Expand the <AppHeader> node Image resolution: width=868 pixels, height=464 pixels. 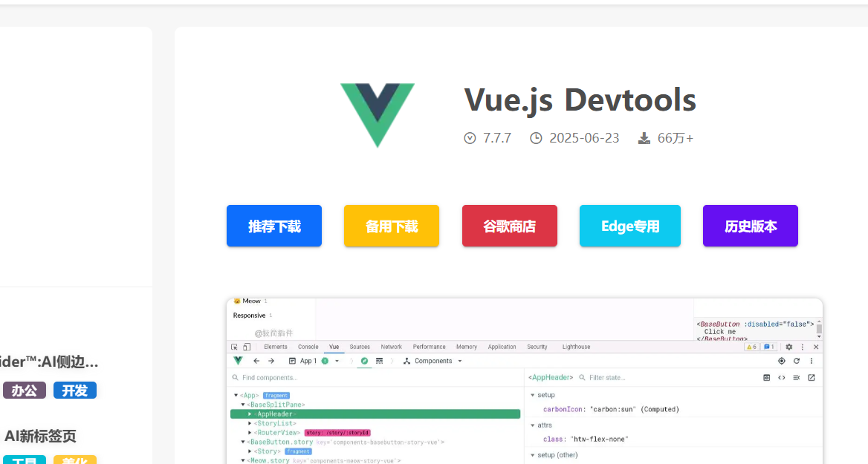pos(250,414)
